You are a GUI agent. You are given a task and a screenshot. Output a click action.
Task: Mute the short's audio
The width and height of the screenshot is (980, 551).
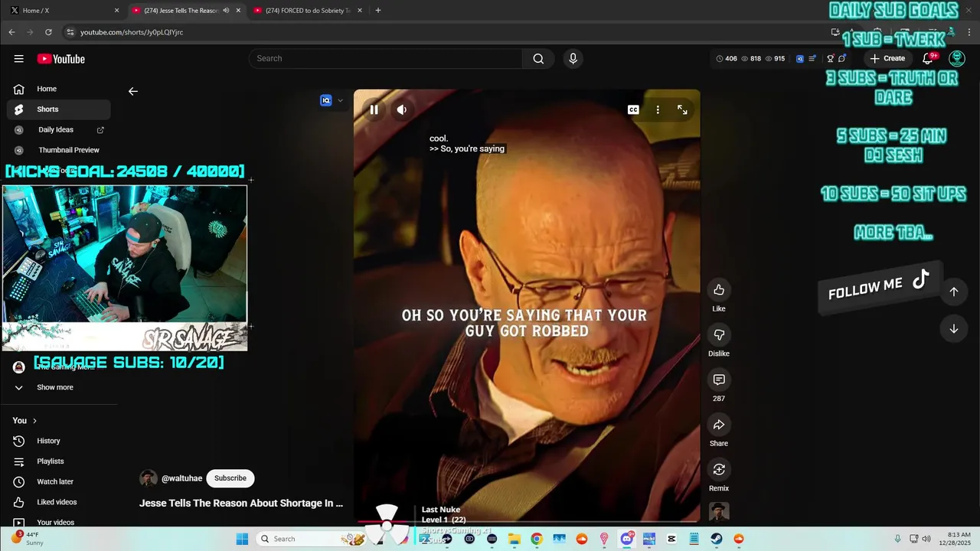(401, 109)
